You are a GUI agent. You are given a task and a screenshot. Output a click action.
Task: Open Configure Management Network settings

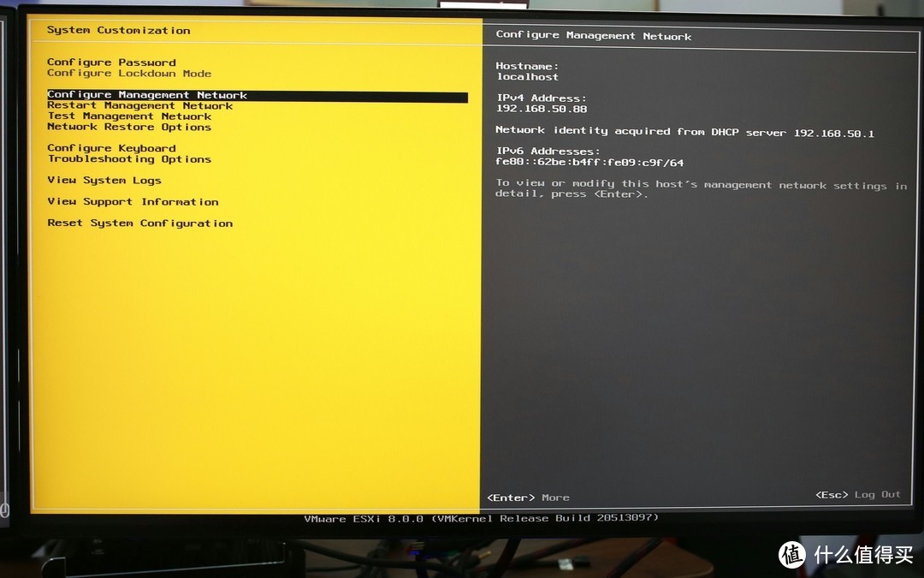coord(145,94)
